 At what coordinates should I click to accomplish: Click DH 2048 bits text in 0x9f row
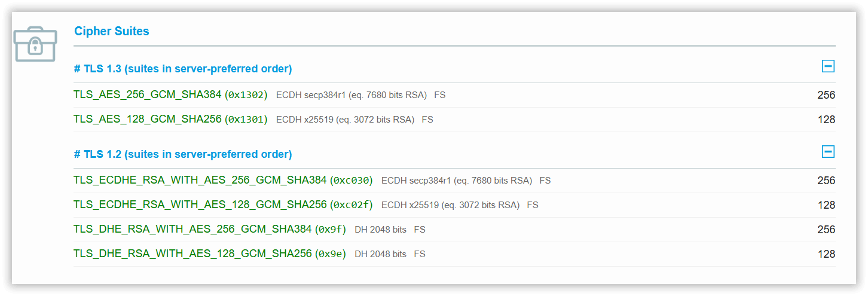tap(380, 229)
